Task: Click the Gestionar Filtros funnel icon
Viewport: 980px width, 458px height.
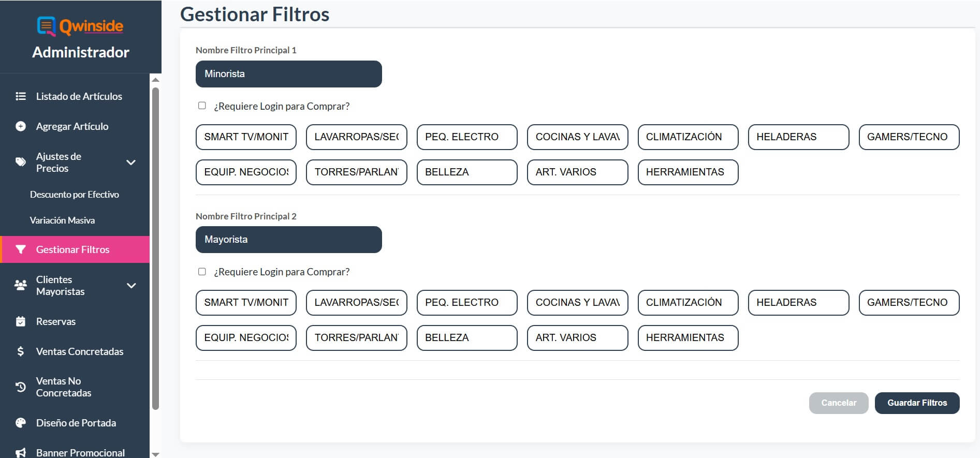Action: (21, 249)
